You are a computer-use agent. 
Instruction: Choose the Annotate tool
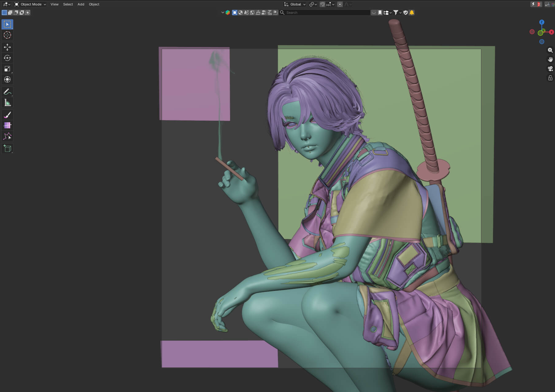(7, 92)
